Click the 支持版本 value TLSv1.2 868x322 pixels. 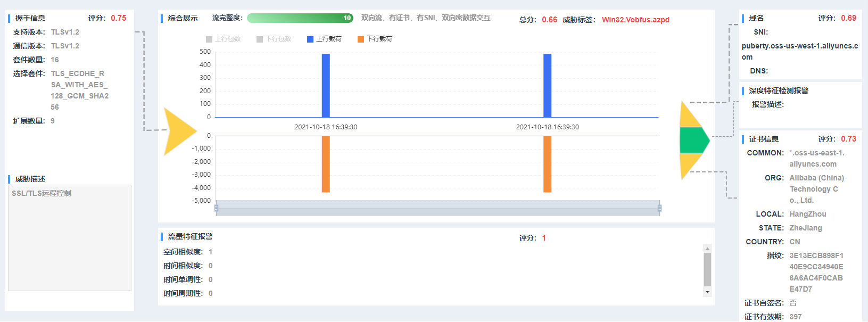pyautogui.click(x=65, y=32)
